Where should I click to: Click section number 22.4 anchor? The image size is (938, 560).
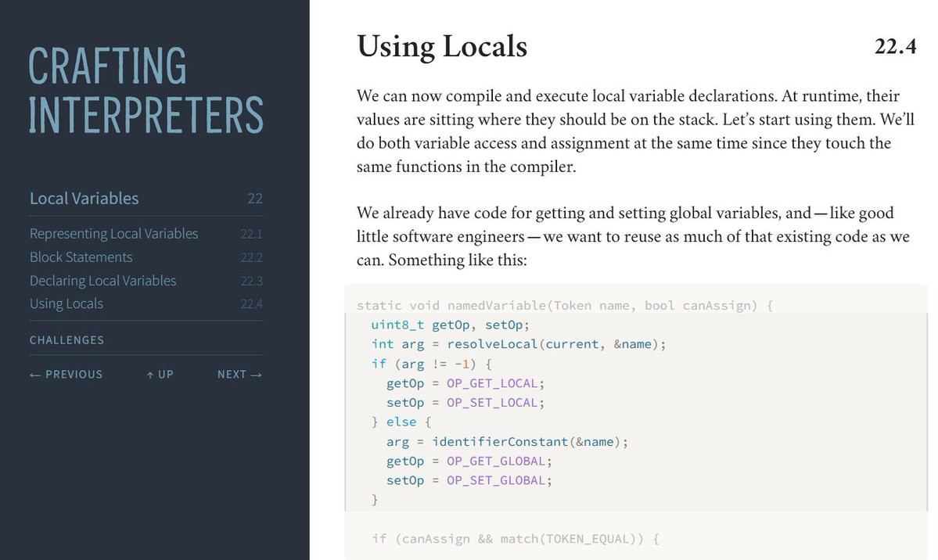pos(895,46)
